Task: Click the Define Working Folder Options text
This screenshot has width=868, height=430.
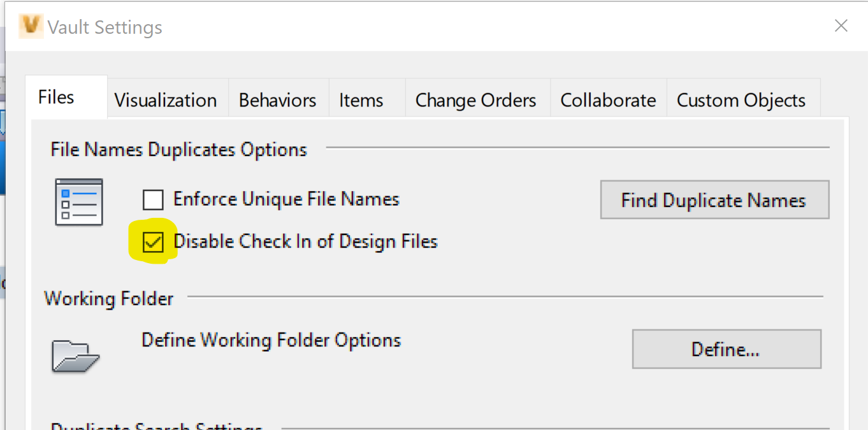Action: (271, 340)
